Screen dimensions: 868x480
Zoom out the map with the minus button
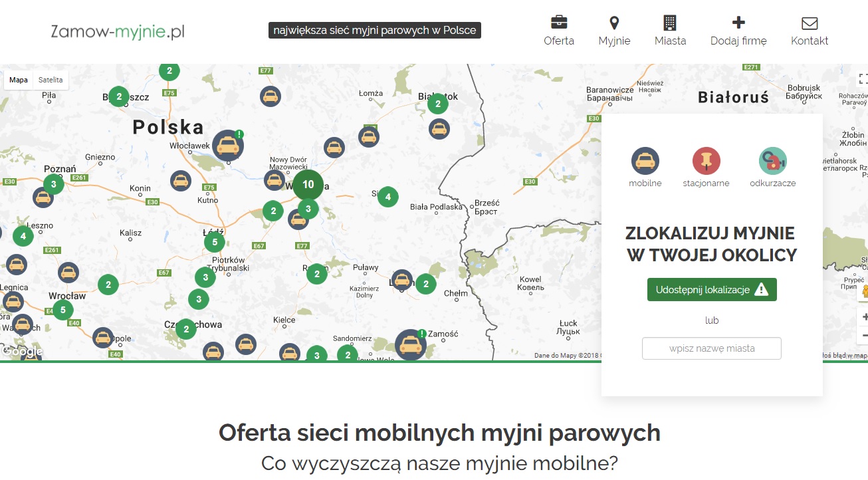(x=863, y=336)
